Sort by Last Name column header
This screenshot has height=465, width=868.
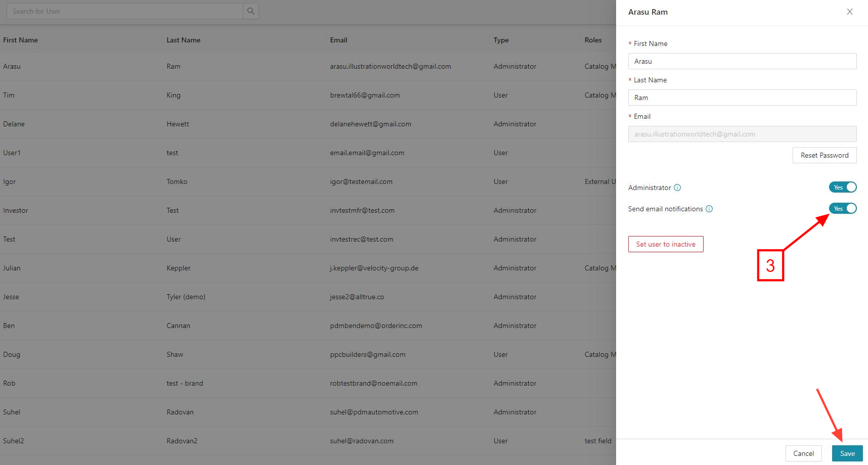tap(184, 40)
